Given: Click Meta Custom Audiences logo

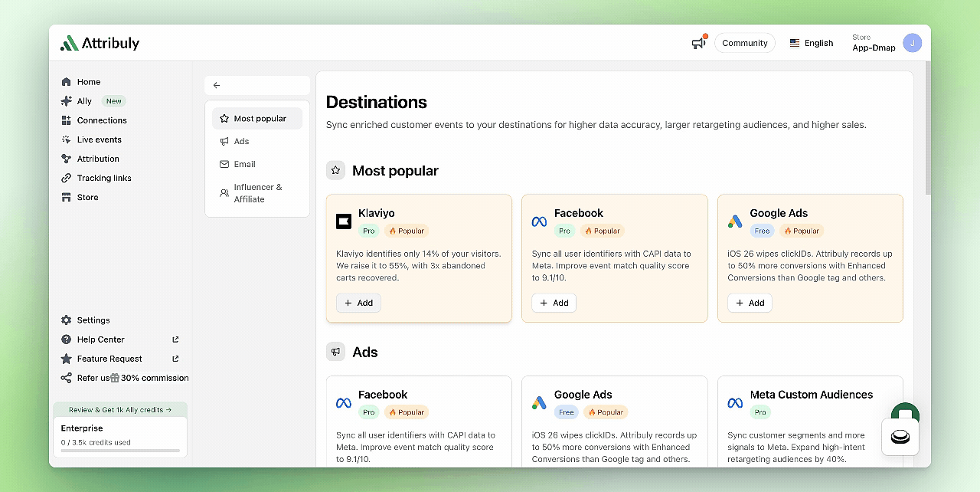Looking at the screenshot, I should click(x=735, y=403).
